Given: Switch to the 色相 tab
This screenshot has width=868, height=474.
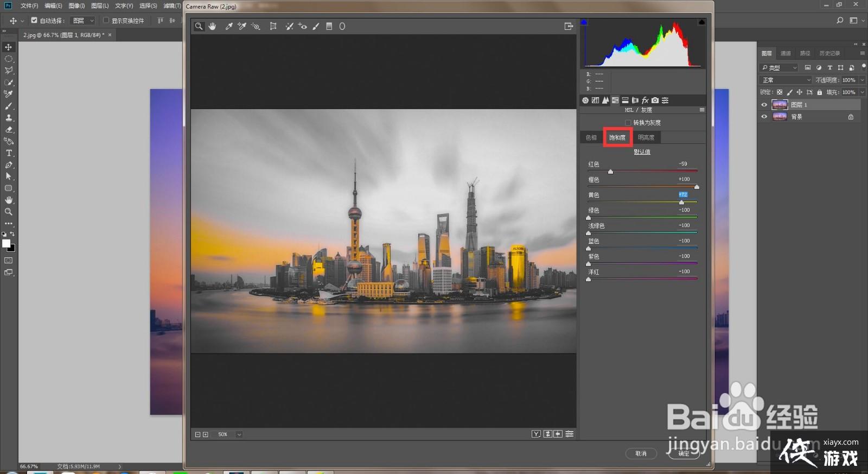Looking at the screenshot, I should (591, 137).
